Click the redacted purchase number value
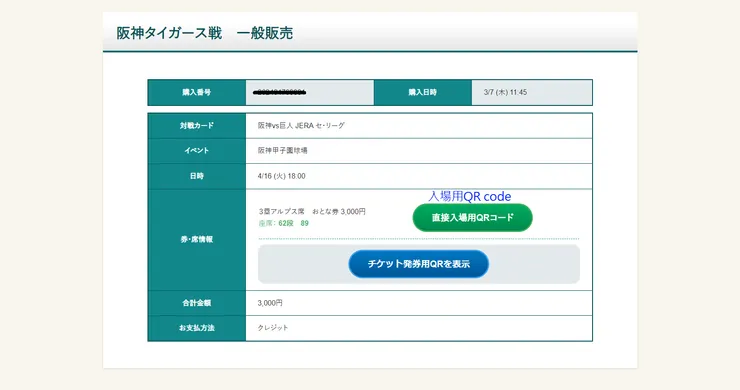 (x=279, y=93)
